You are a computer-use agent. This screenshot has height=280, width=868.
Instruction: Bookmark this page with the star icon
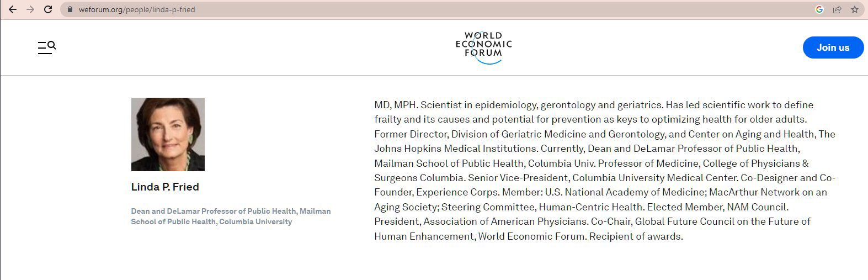click(x=855, y=9)
